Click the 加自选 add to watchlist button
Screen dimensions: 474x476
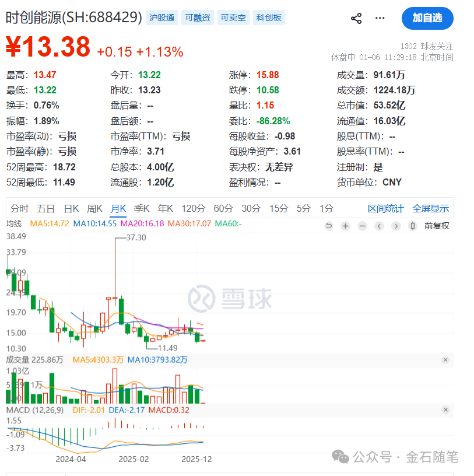click(x=427, y=18)
